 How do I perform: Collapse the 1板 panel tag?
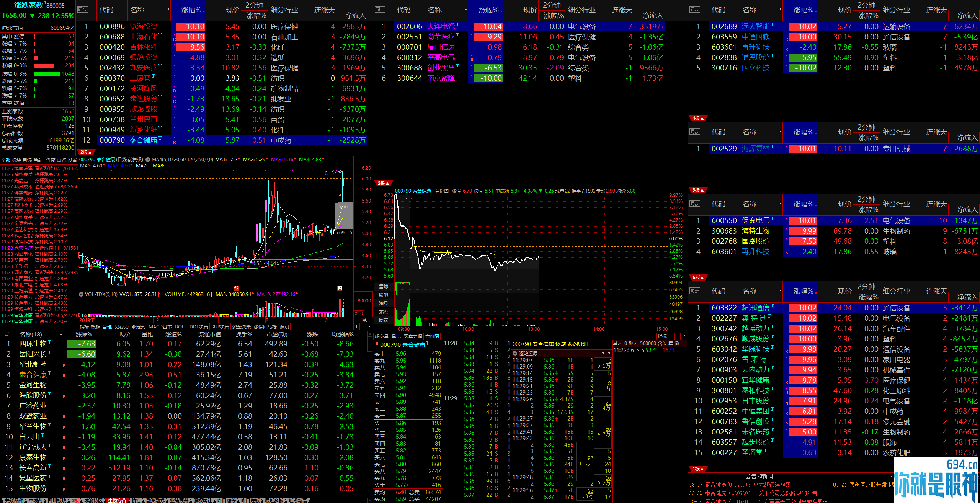point(698,469)
